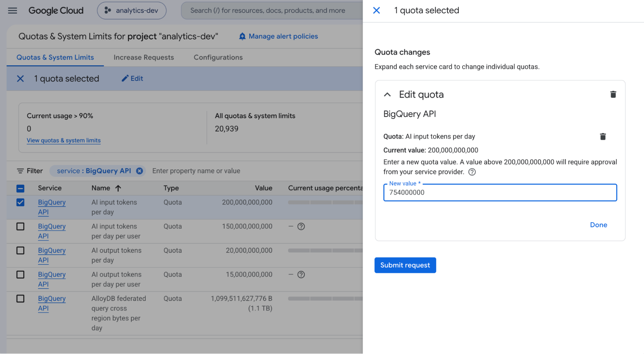Image resolution: width=644 pixels, height=354 pixels.
Task: Open help tooltip next to service provider text
Action: (x=472, y=172)
